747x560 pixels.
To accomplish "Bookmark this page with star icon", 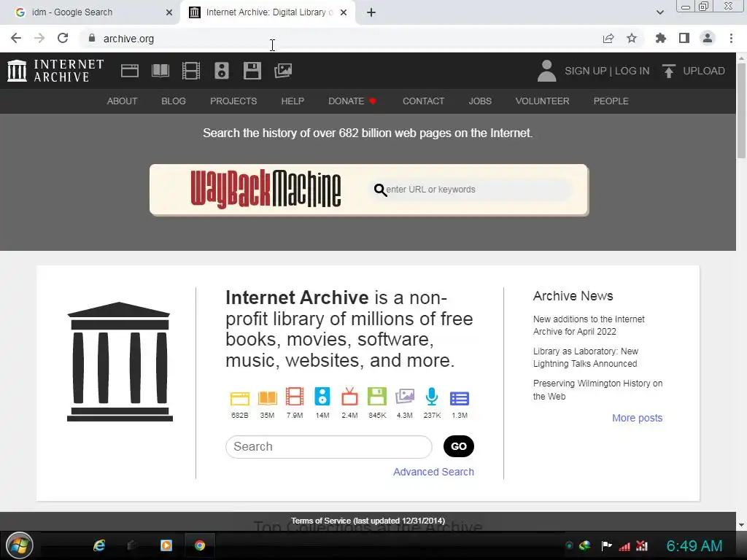I will (632, 38).
